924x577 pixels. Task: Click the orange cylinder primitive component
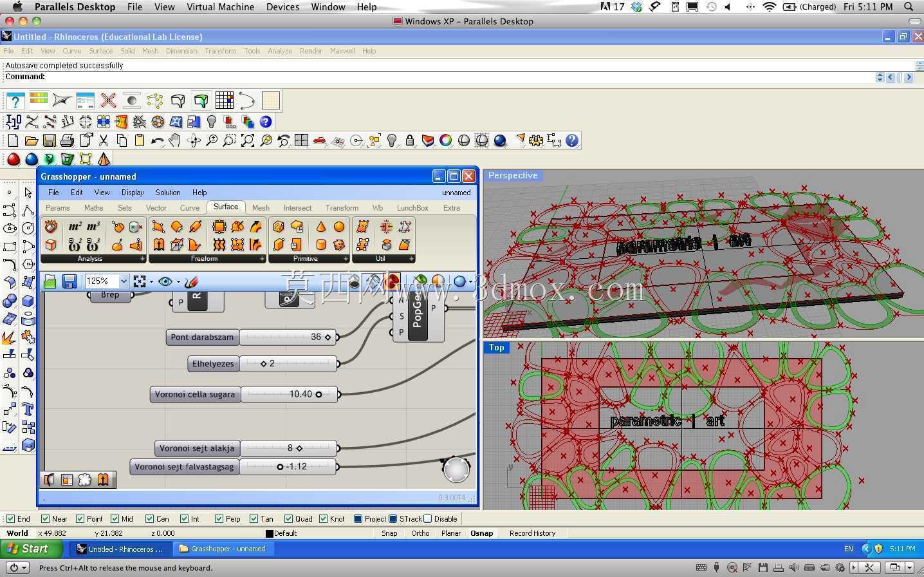point(320,245)
